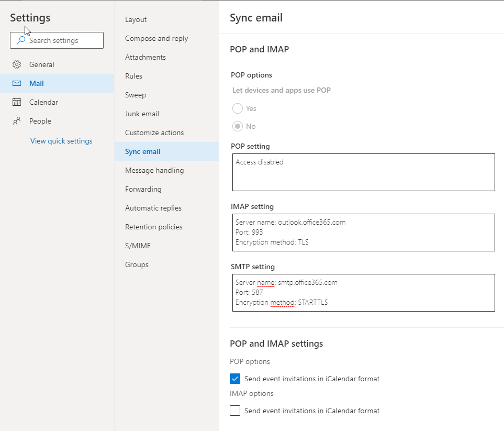Open Junk email settings
Viewport: 504px width, 431px height.
pos(166,114)
